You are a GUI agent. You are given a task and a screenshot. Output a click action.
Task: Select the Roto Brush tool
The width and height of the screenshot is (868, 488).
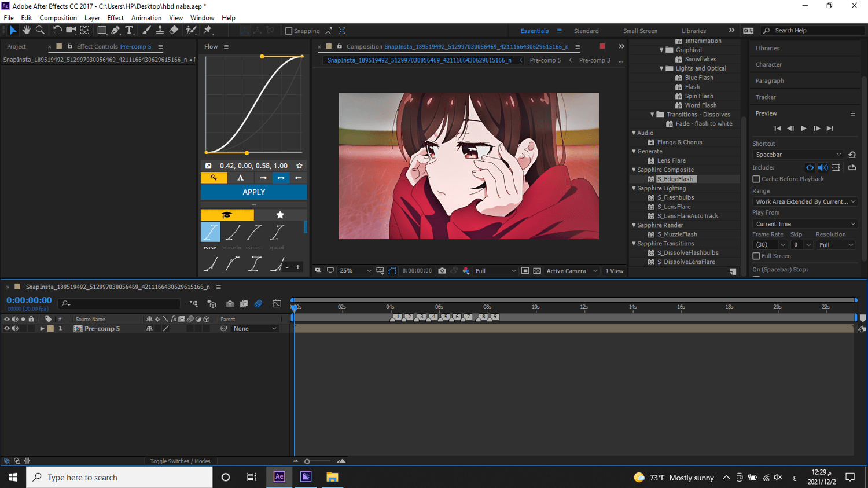click(191, 30)
